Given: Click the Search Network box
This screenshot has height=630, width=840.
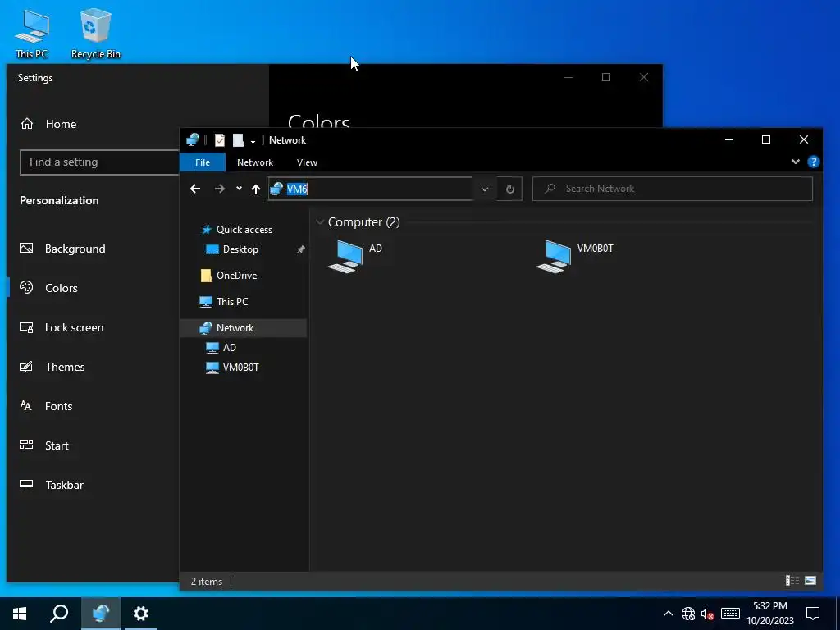Looking at the screenshot, I should (673, 189).
